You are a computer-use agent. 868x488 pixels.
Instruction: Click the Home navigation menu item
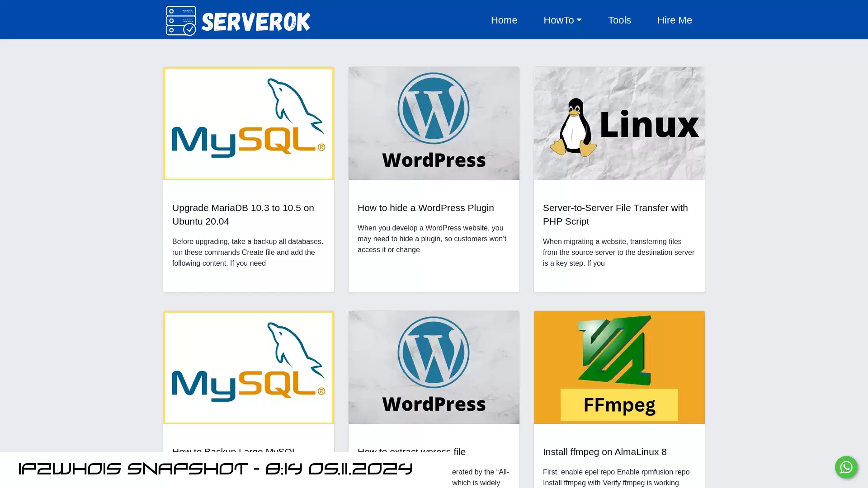[x=505, y=20]
